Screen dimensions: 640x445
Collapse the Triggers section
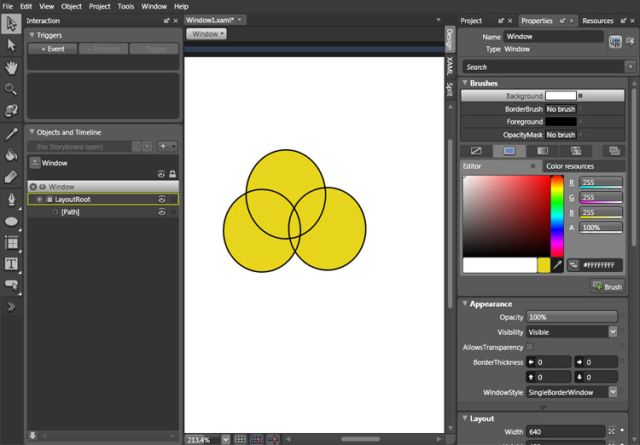[32, 35]
